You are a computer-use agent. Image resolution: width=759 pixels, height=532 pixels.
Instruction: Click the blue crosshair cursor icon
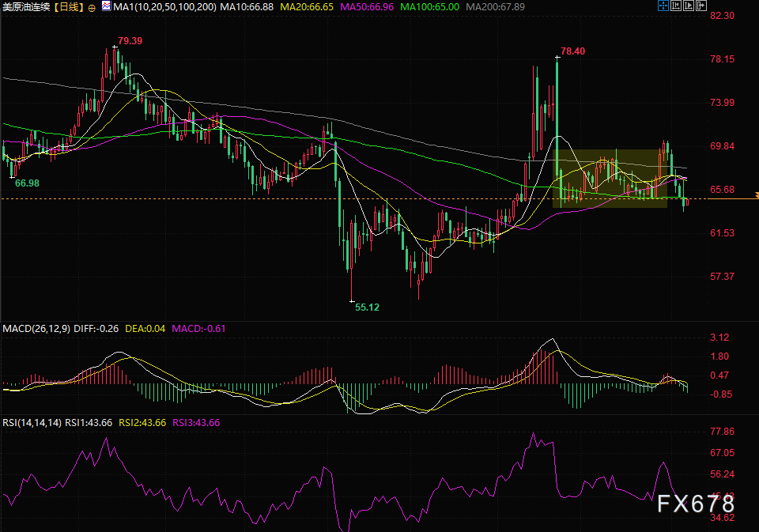click(662, 6)
